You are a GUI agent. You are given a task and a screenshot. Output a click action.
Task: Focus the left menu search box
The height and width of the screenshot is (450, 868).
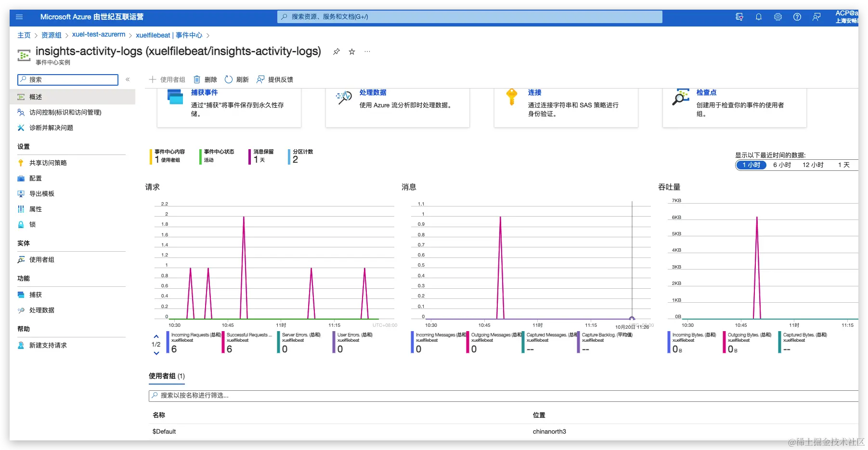pos(68,79)
